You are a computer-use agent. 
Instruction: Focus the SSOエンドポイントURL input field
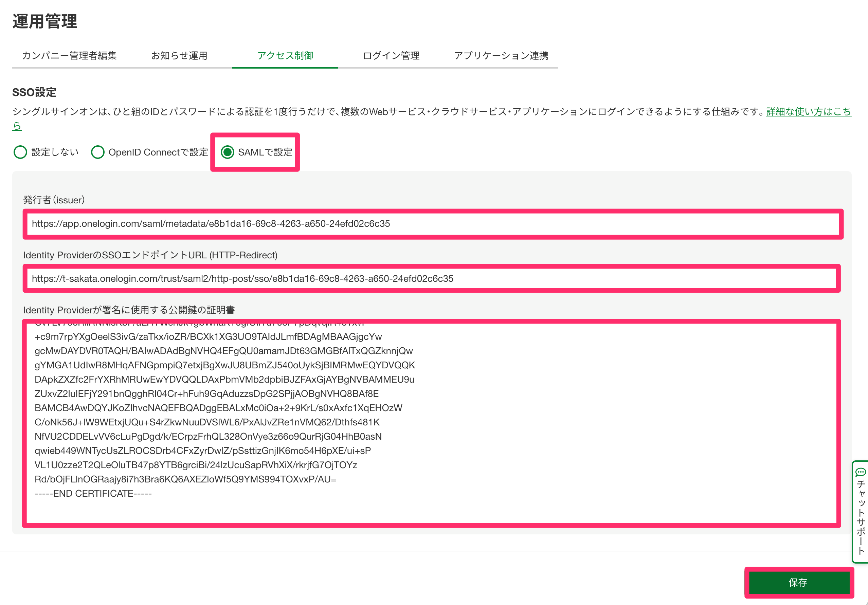432,278
